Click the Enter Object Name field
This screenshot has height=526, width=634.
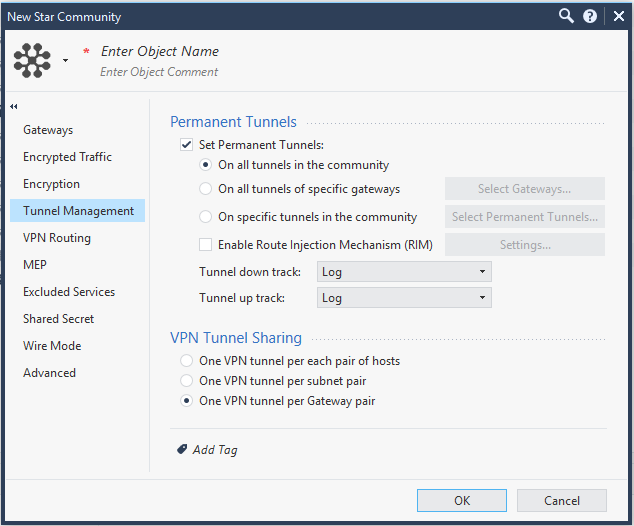pyautogui.click(x=160, y=51)
